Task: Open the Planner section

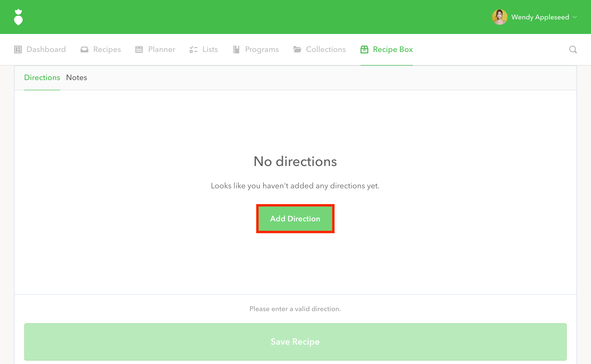Action: [162, 50]
